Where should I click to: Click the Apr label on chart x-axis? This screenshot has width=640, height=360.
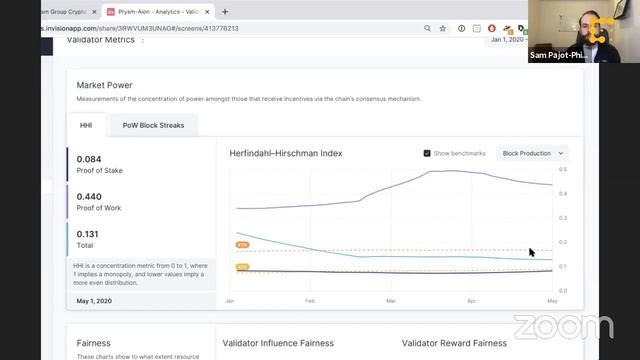(x=471, y=301)
